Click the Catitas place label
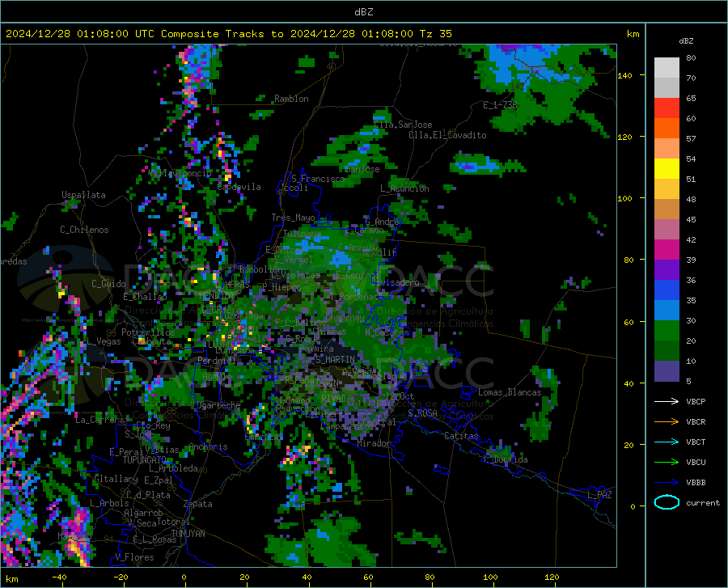 461,436
